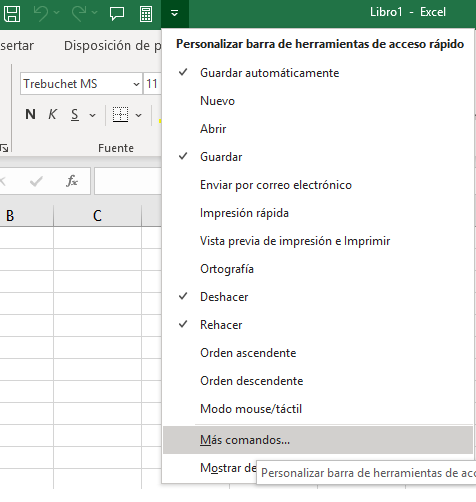The width and height of the screenshot is (476, 502).
Task: Collapse the Customize Quick Access Toolbar dropdown
Action: (175, 14)
